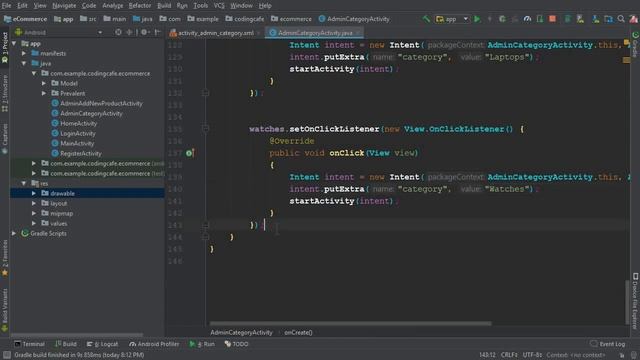The height and width of the screenshot is (360, 640).
Task: Click the ecommerce breadcrumb in navigation bar
Action: pyautogui.click(x=291, y=19)
